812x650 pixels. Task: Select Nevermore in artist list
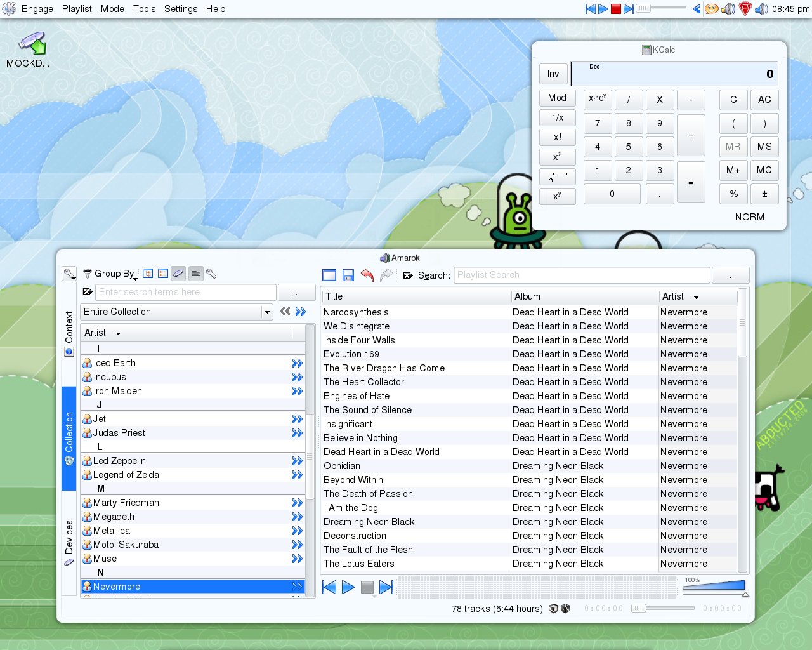pos(193,587)
